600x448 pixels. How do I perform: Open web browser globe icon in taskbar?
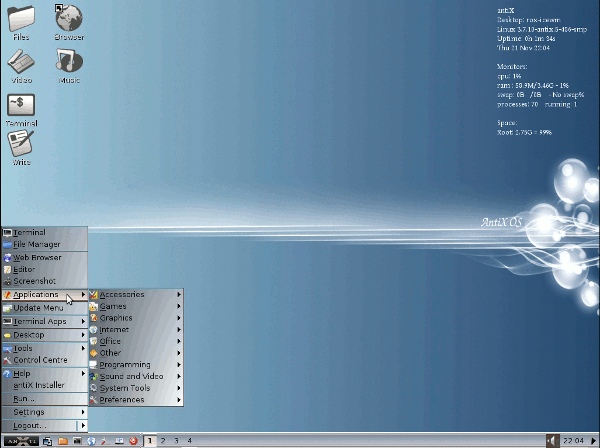(91, 441)
